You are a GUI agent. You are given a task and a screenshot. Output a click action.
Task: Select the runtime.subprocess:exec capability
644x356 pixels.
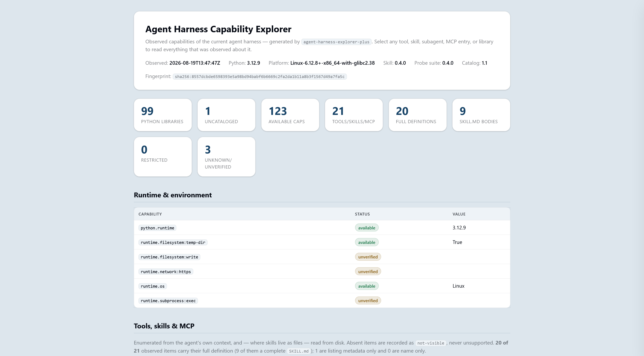tap(168, 301)
